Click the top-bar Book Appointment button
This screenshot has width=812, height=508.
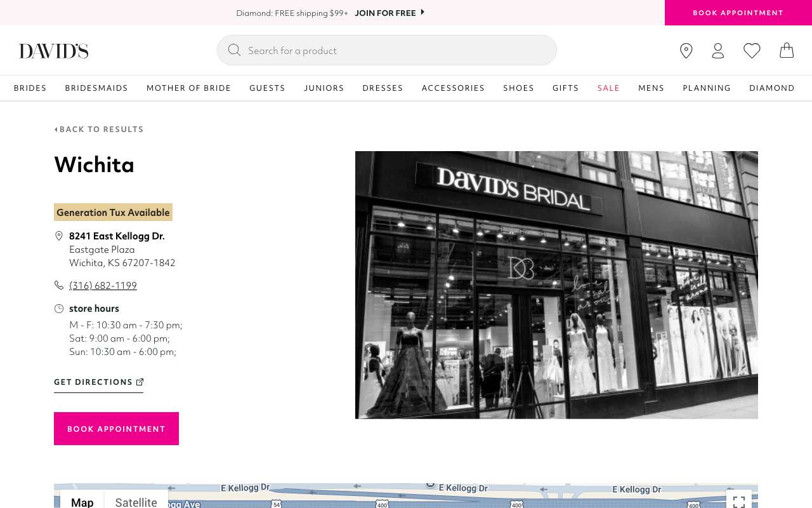click(738, 13)
